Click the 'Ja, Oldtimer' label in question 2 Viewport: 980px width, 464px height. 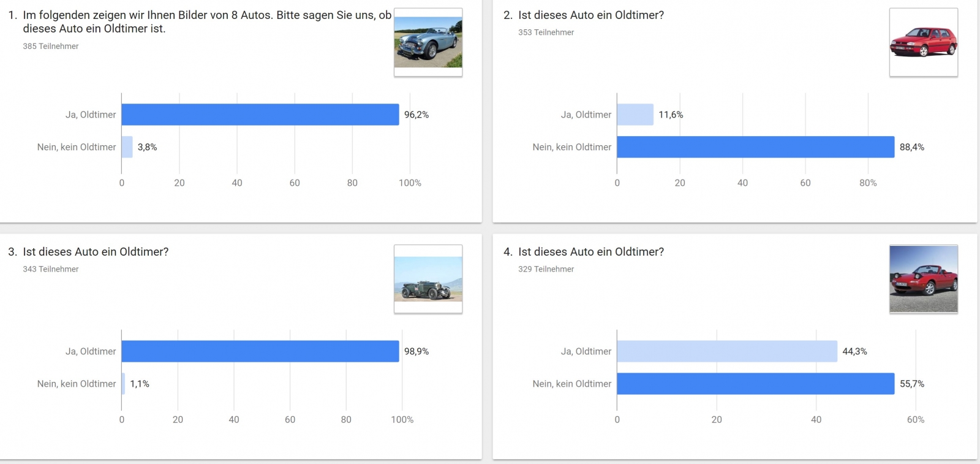[586, 115]
